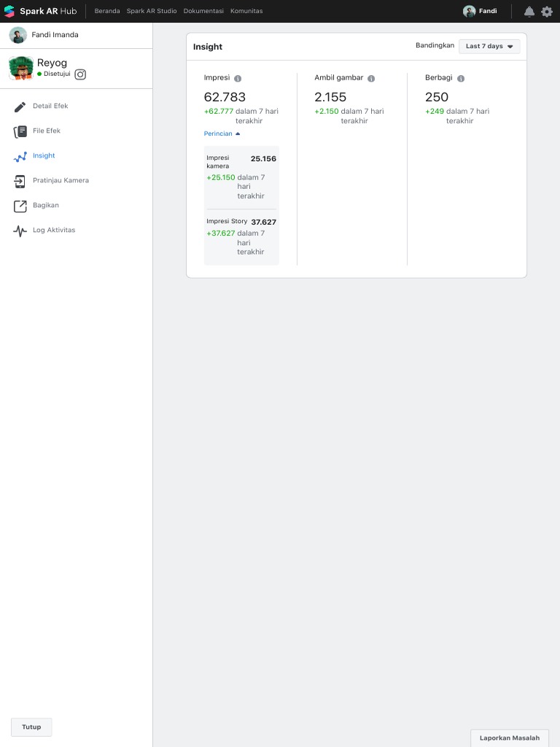Open the Fandi account menu
This screenshot has width=560, height=747.
[480, 11]
